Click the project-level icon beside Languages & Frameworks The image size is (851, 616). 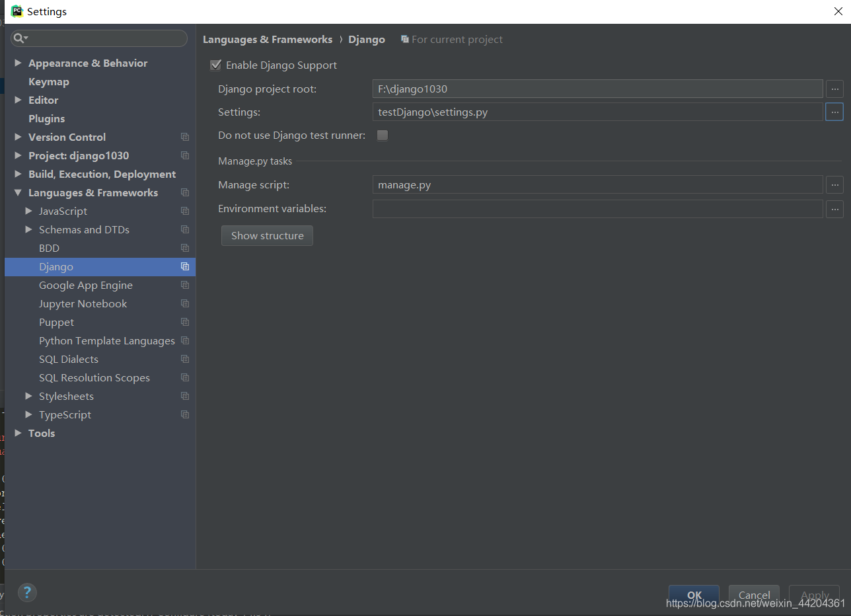[185, 192]
